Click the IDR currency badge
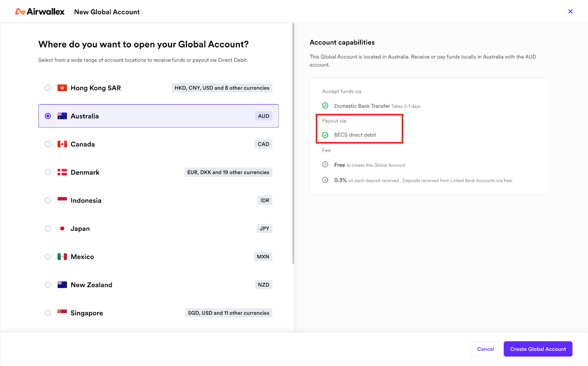Image resolution: width=588 pixels, height=366 pixels. (x=265, y=200)
